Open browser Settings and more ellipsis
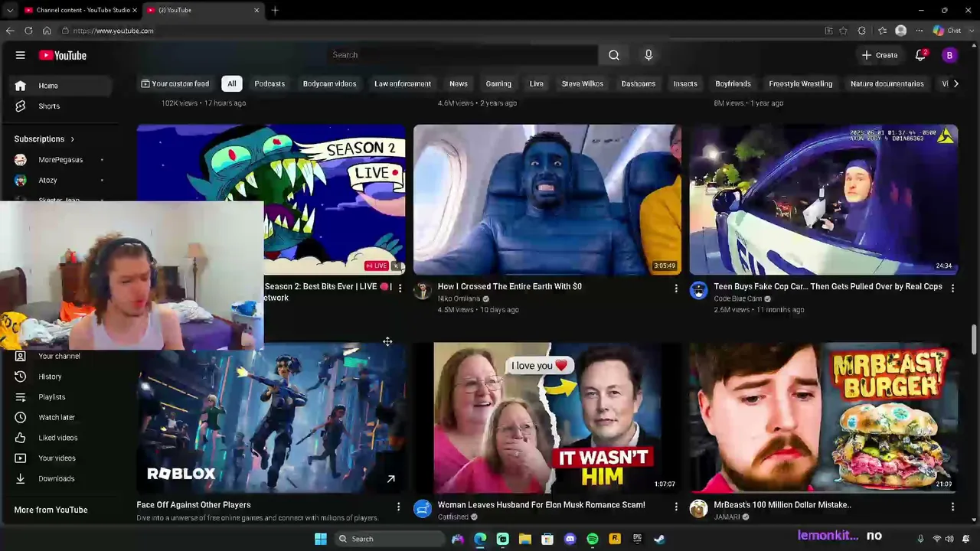980x551 pixels. [919, 31]
